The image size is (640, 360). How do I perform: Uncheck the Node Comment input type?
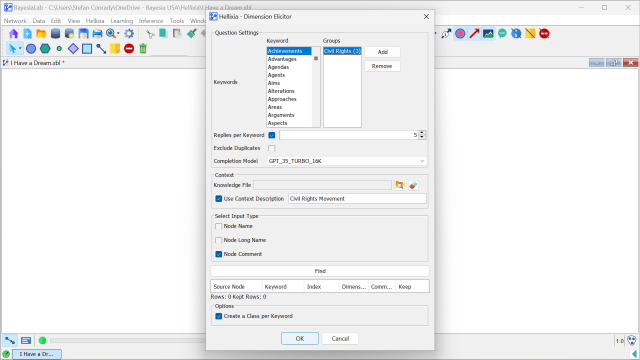[219, 254]
